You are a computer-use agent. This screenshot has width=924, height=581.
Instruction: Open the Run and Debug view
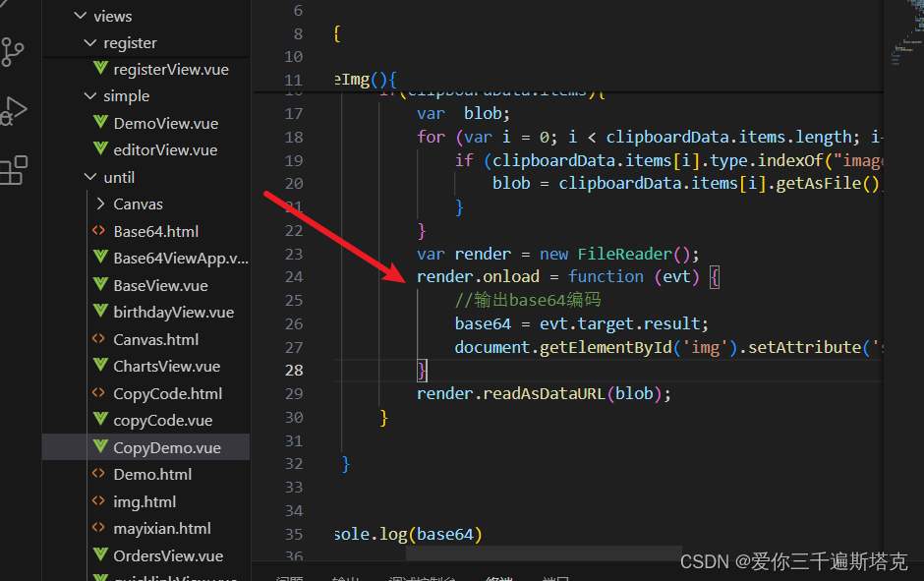click(x=13, y=111)
